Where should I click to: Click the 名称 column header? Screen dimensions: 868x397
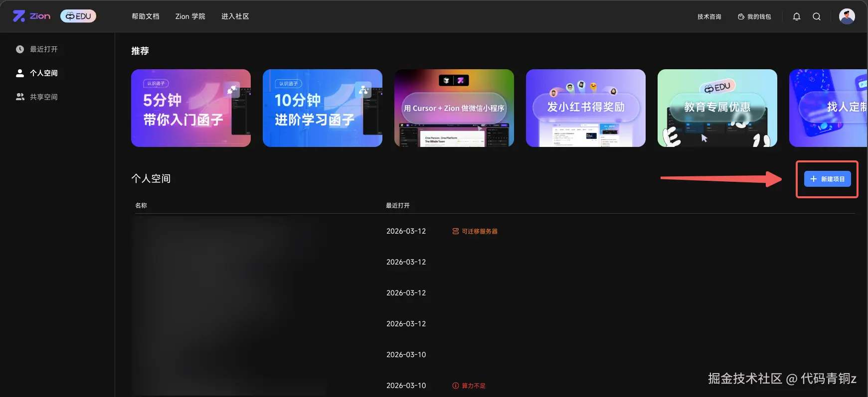pos(141,205)
